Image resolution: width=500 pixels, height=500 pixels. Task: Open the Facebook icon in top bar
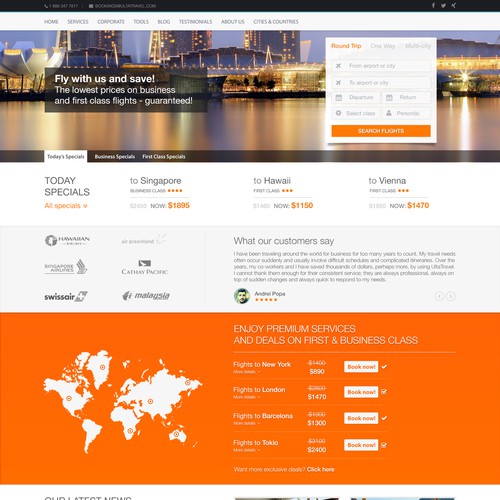pos(433,5)
